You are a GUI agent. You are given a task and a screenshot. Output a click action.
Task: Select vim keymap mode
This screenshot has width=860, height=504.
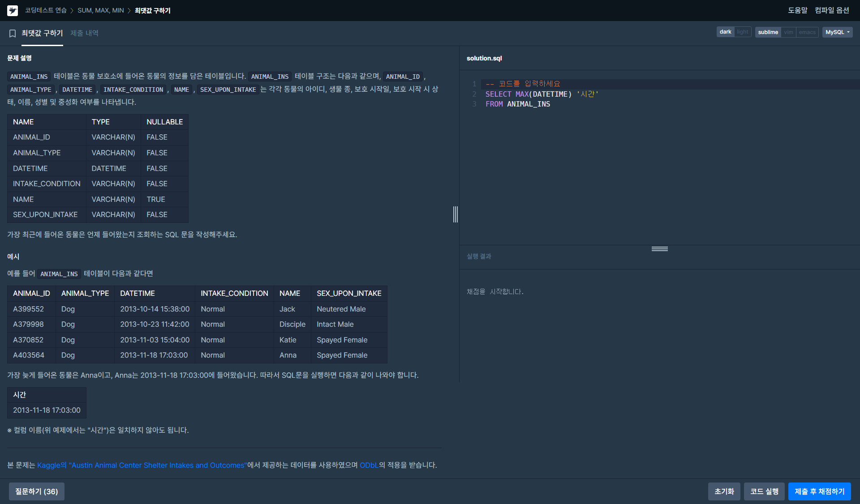tap(788, 32)
